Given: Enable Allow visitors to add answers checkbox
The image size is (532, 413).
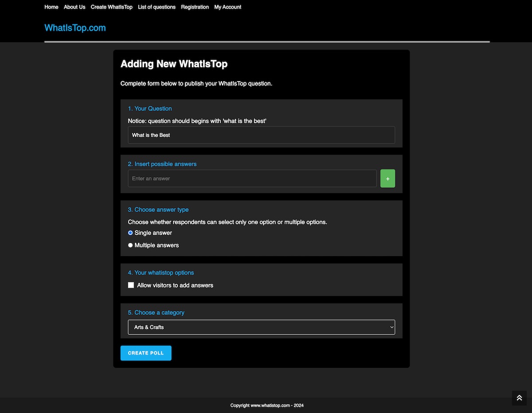Looking at the screenshot, I should pyautogui.click(x=131, y=285).
